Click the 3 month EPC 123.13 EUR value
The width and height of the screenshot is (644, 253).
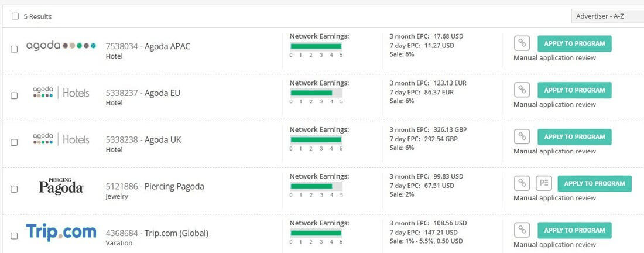[x=450, y=83]
